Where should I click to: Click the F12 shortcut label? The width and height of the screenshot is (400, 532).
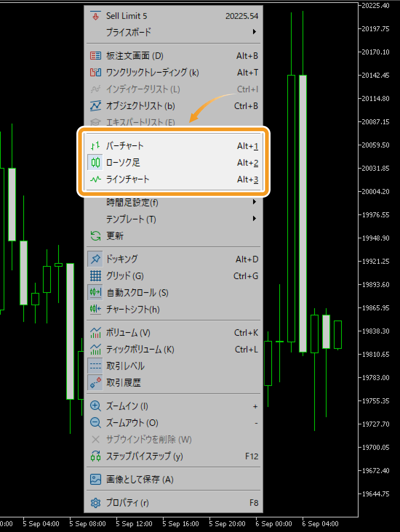point(252,456)
